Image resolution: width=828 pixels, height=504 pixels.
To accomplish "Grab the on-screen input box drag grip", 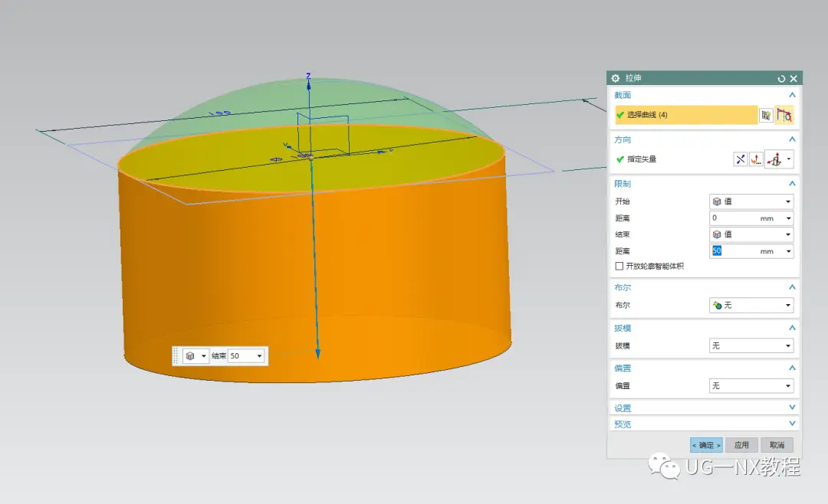I will tap(176, 356).
